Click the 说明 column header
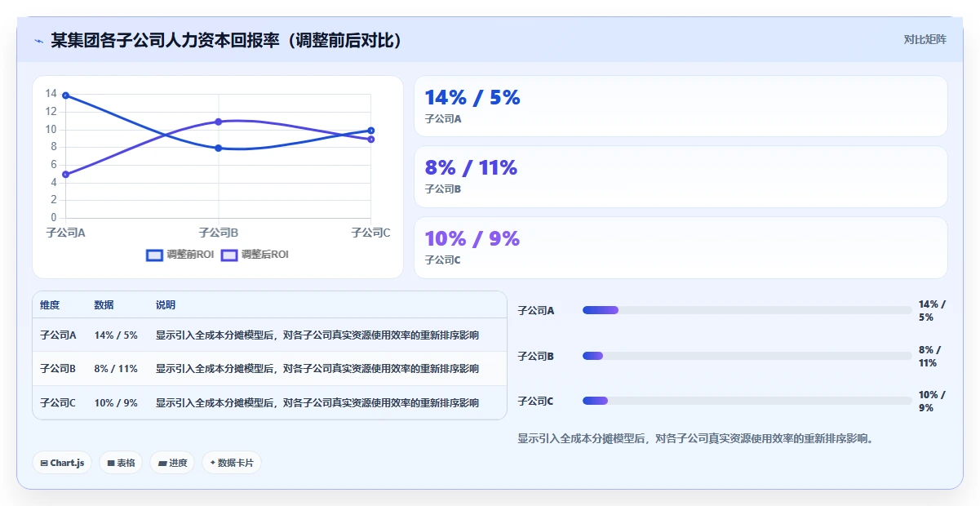Viewport: 980px width, 506px height. tap(166, 305)
